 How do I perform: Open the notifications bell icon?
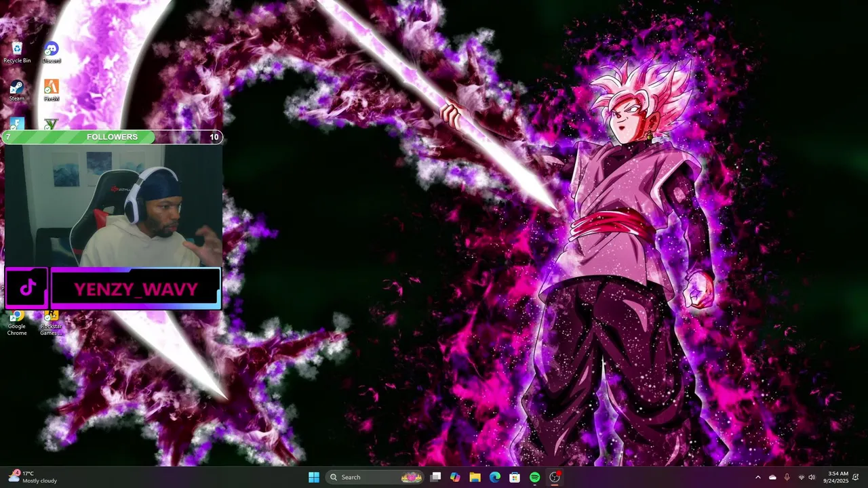856,477
